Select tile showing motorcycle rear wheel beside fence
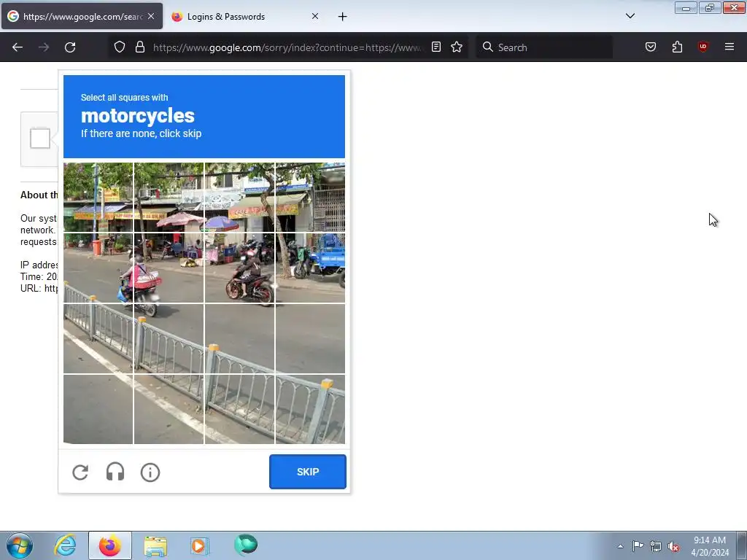 coord(169,338)
